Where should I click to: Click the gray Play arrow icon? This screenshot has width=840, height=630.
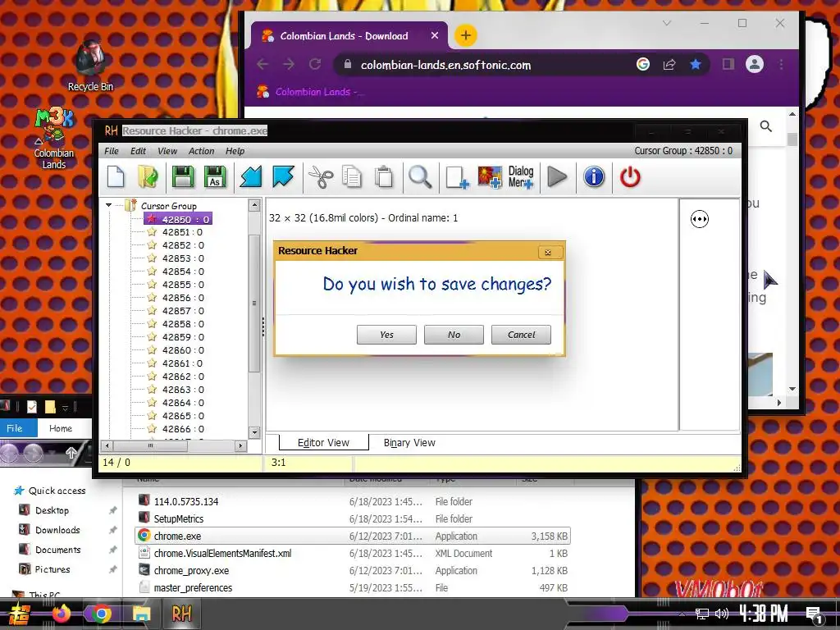point(557,177)
